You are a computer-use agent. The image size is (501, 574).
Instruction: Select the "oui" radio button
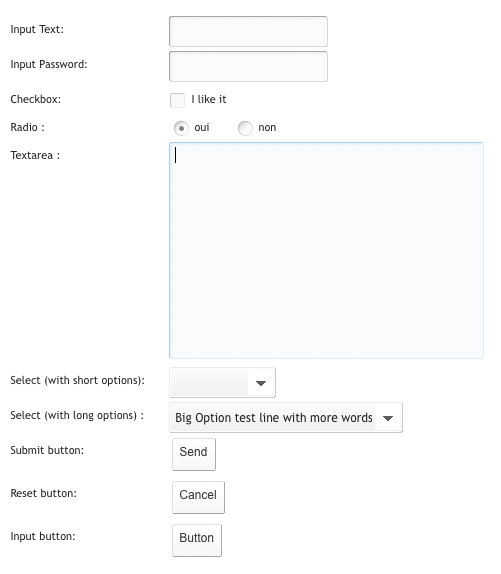click(x=181, y=128)
